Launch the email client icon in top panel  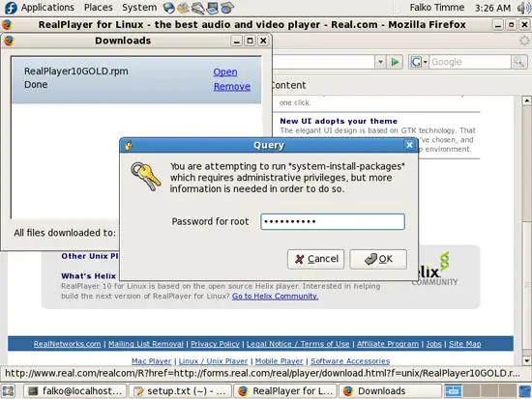(183, 8)
